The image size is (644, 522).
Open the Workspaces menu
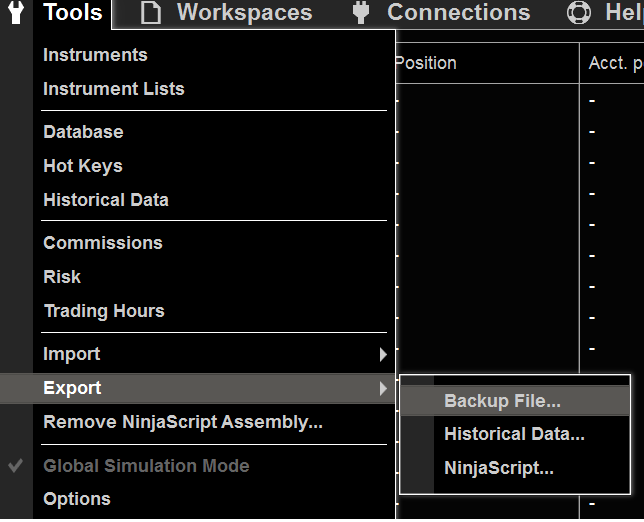(x=244, y=13)
